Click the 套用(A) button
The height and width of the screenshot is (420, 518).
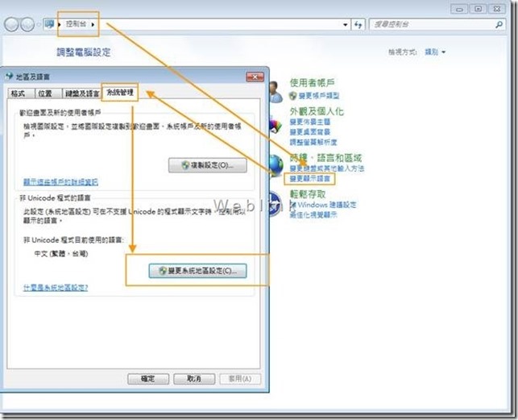tap(240, 379)
